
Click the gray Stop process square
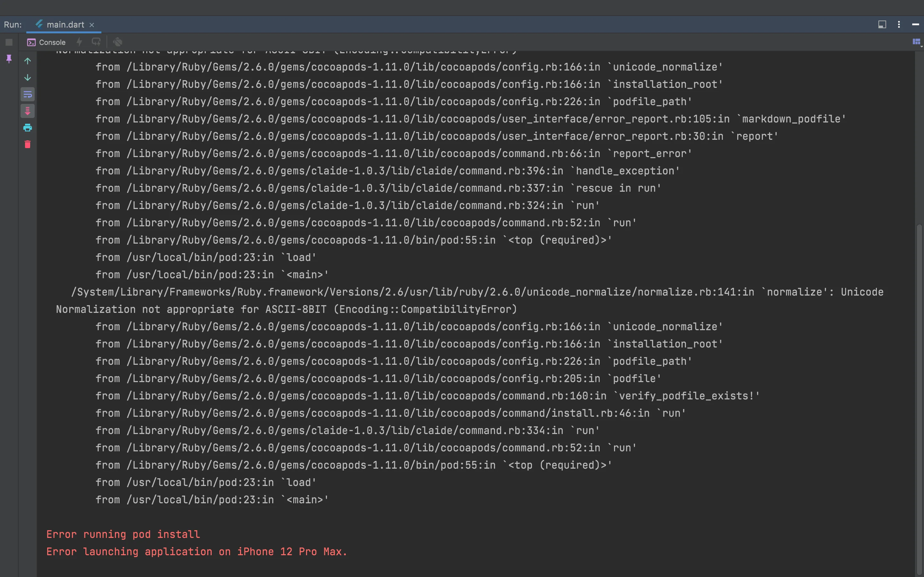click(x=9, y=42)
